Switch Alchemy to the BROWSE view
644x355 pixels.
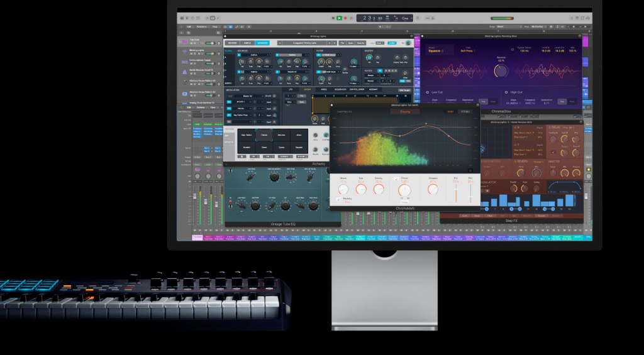(x=232, y=43)
